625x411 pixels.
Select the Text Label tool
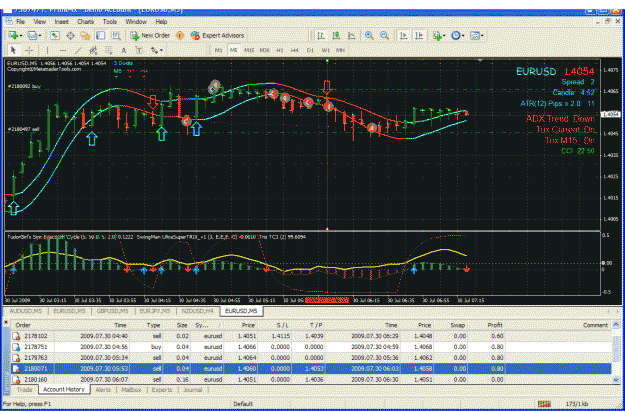(x=139, y=50)
